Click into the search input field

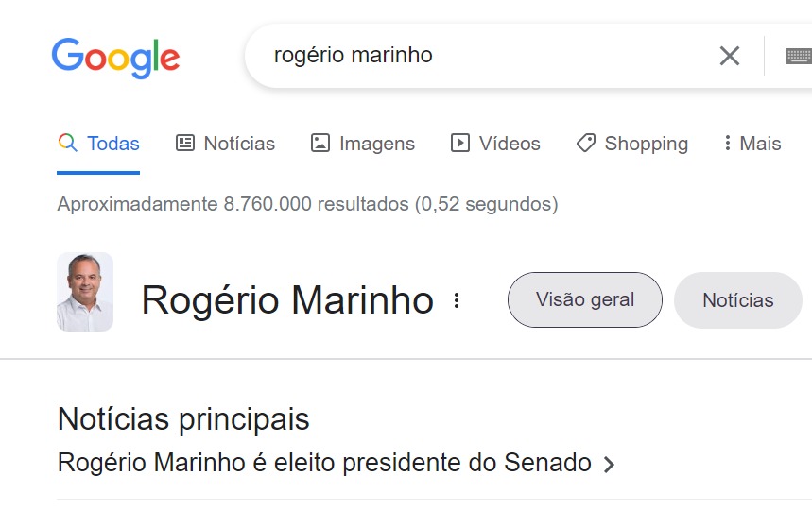coord(473,56)
